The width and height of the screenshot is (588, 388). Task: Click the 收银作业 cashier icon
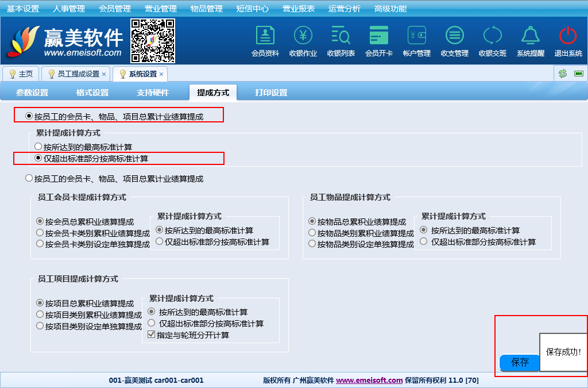(x=303, y=41)
